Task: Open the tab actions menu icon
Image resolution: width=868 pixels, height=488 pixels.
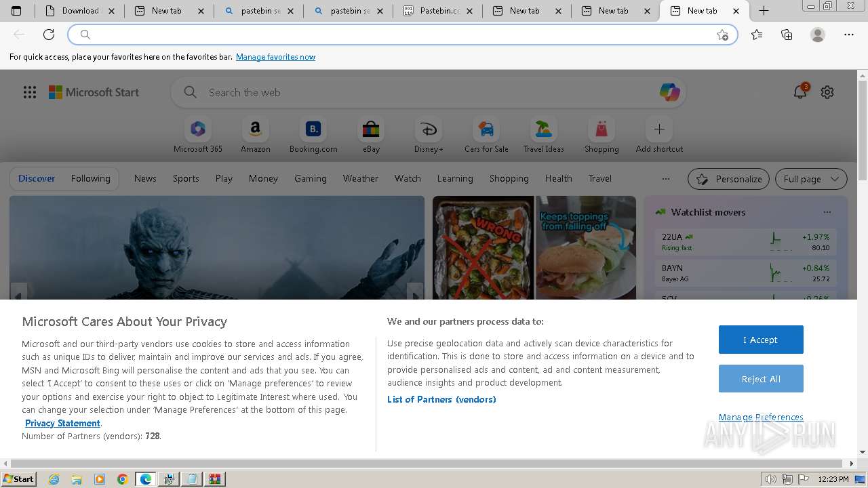Action: click(x=16, y=11)
